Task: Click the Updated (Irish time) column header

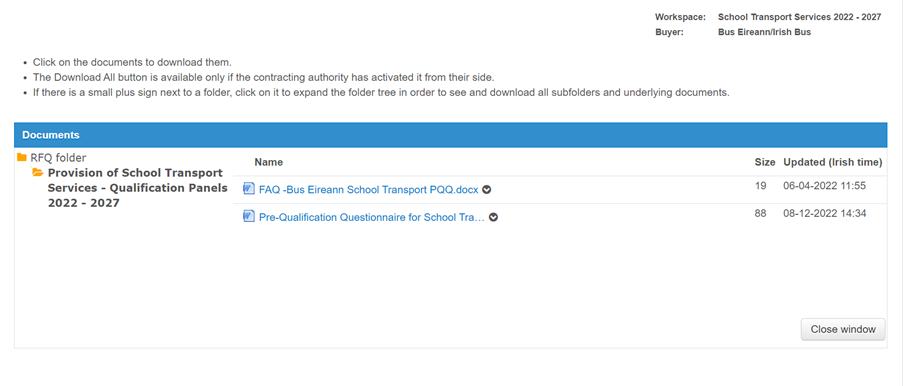Action: click(833, 162)
